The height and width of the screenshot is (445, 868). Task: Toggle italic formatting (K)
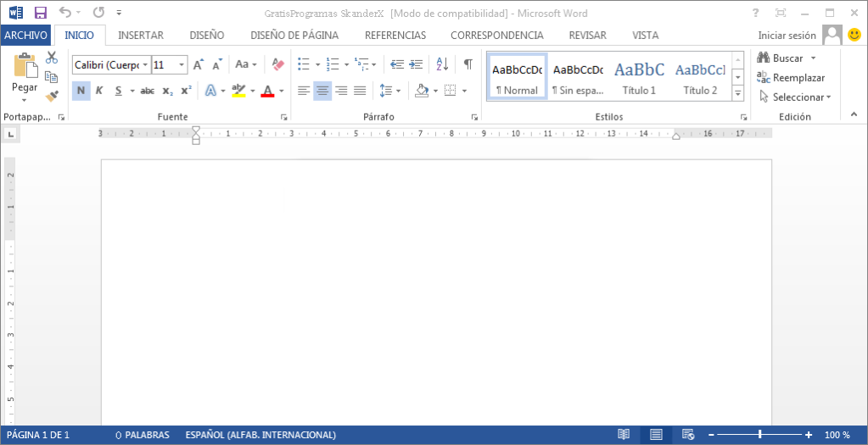click(99, 91)
